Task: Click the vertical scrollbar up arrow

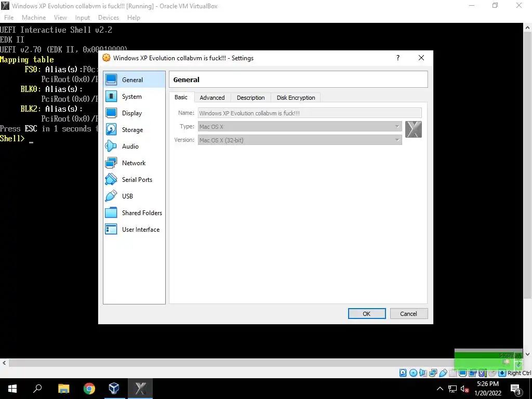Action: (x=528, y=28)
